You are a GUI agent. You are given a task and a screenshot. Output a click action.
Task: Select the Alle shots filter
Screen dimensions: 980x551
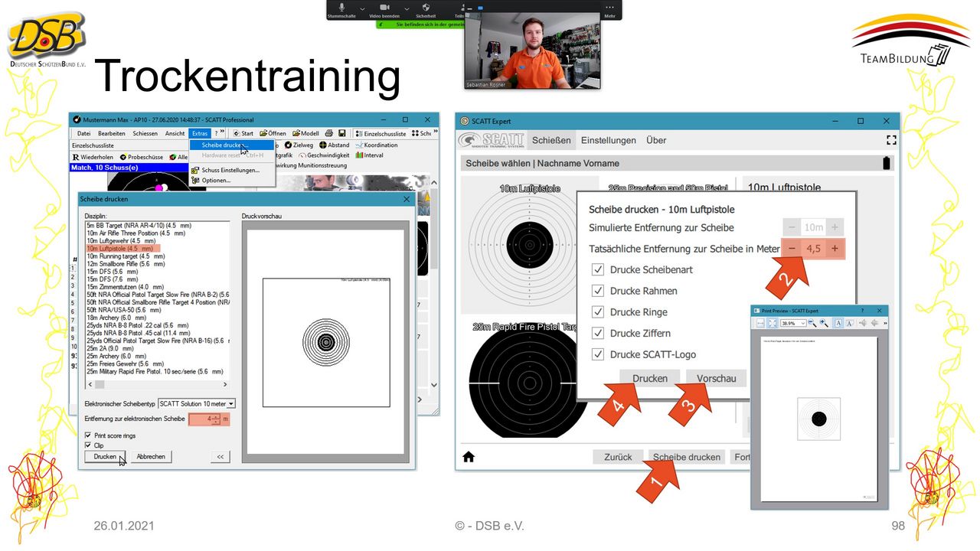pos(178,157)
